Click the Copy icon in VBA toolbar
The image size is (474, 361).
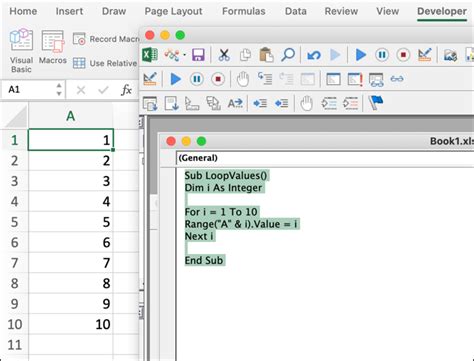click(x=245, y=55)
